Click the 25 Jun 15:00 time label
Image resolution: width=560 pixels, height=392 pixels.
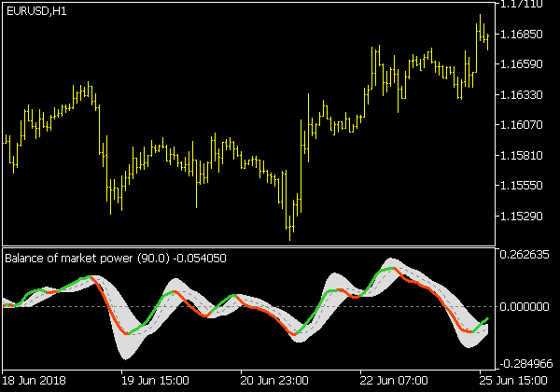[513, 381]
